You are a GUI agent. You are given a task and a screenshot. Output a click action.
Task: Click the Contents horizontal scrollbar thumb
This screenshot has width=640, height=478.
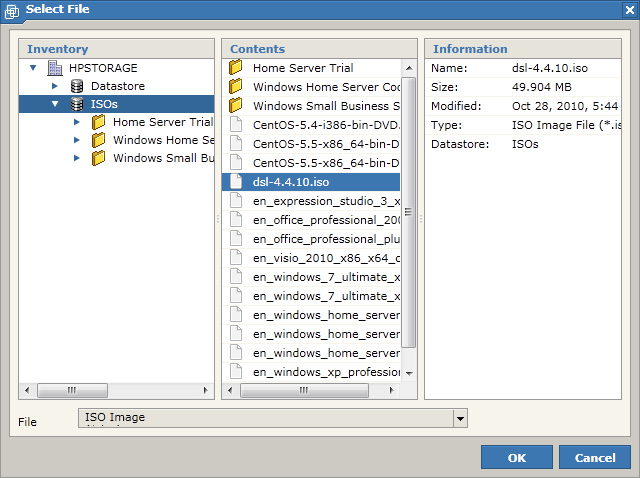(x=304, y=390)
